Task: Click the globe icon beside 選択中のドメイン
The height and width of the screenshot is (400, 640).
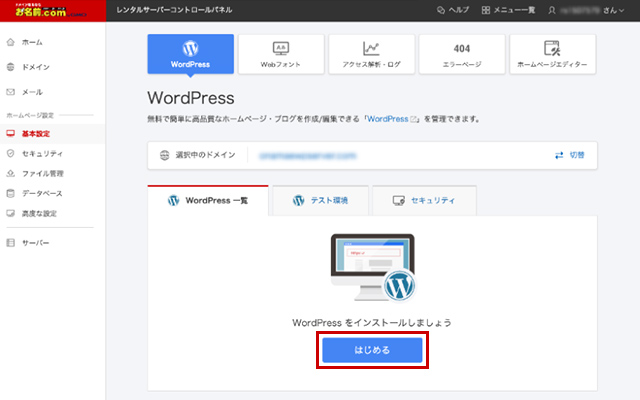Action: click(x=164, y=155)
